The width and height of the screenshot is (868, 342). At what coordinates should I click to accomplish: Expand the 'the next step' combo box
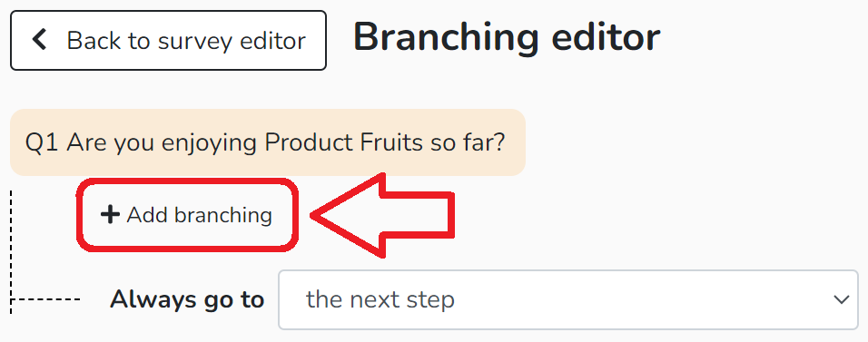568,300
